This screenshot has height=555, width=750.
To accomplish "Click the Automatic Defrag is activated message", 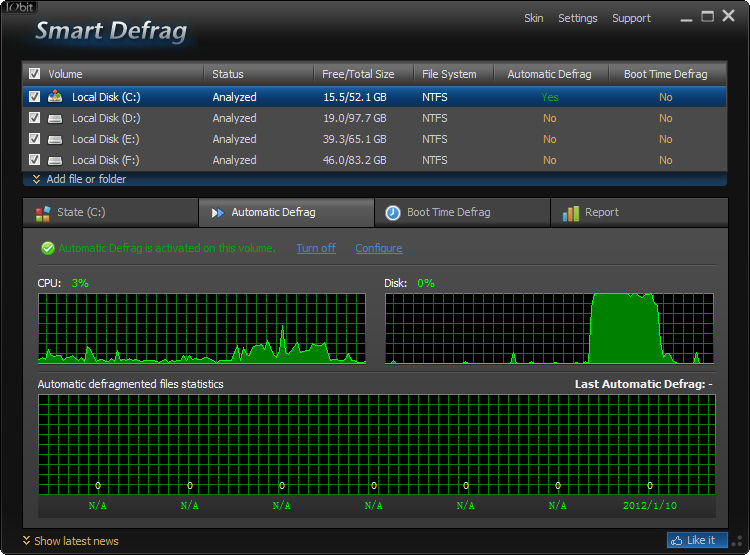I will point(167,248).
